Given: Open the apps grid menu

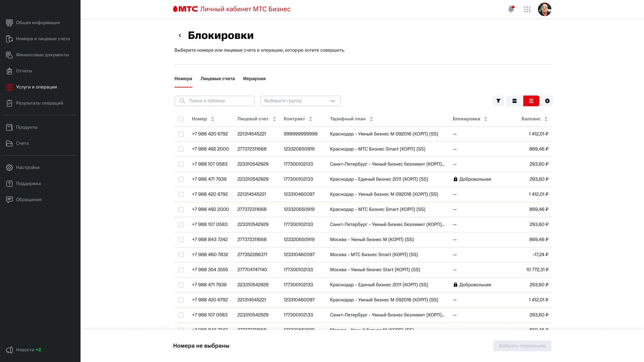Looking at the screenshot, I should (x=527, y=9).
